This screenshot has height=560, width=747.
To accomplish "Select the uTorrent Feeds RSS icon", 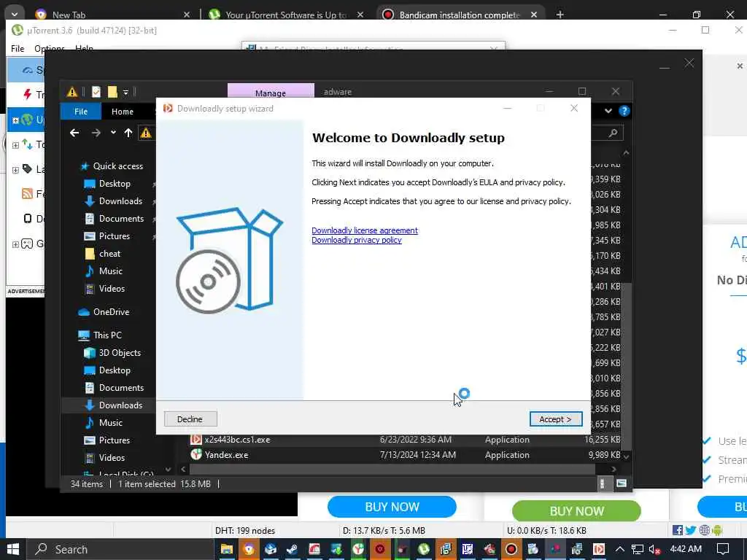I will [x=27, y=194].
